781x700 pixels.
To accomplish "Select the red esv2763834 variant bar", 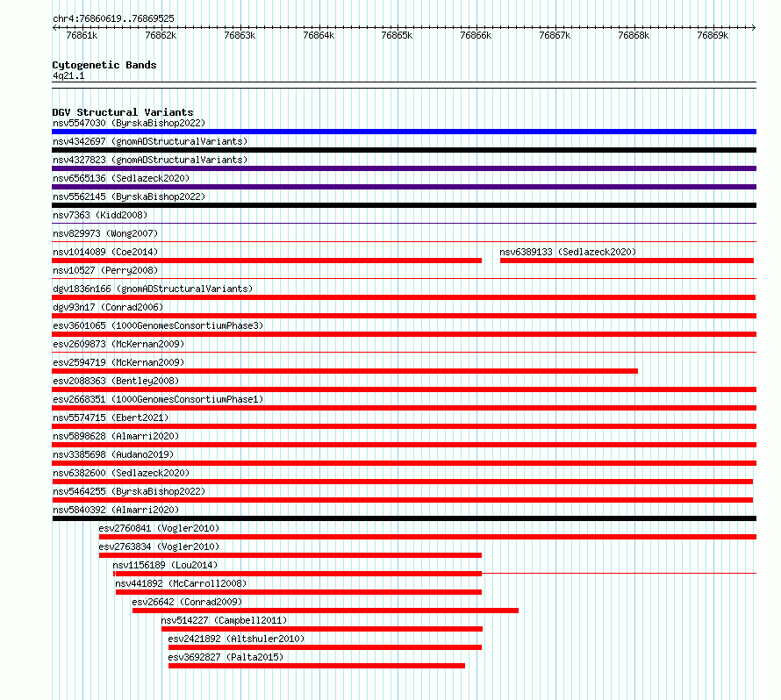I will tap(290, 555).
